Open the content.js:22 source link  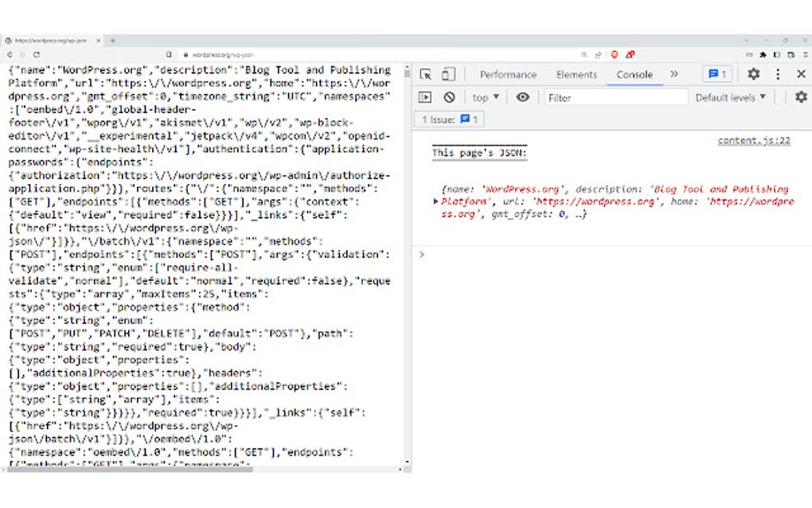pyautogui.click(x=754, y=140)
